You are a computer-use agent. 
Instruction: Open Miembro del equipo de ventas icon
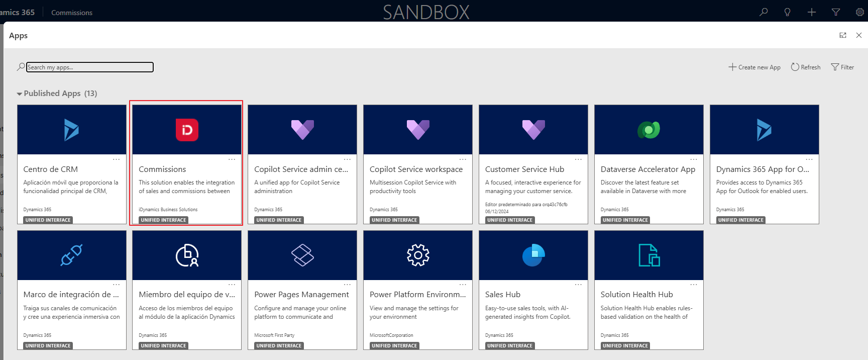(x=187, y=255)
